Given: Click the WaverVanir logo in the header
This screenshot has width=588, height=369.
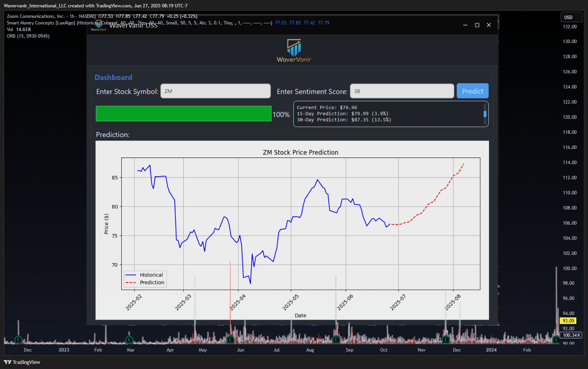Looking at the screenshot, I should 294,50.
